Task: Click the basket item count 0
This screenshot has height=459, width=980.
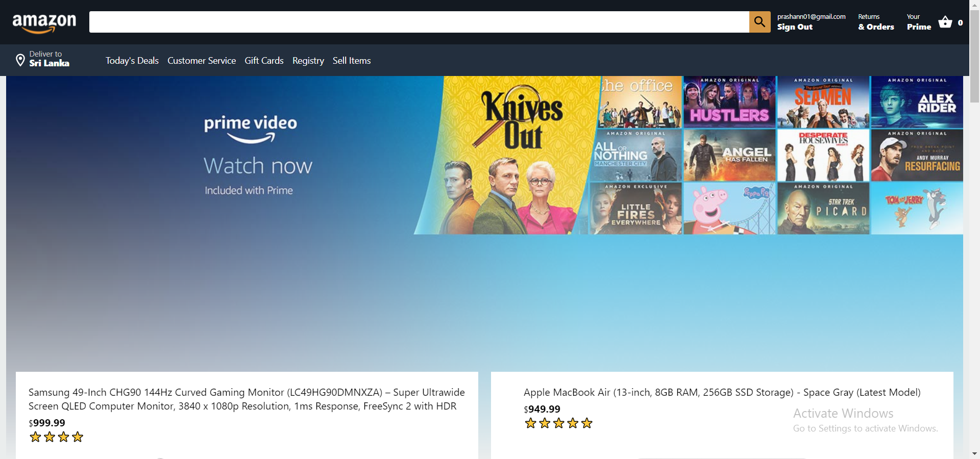Action: (x=960, y=22)
